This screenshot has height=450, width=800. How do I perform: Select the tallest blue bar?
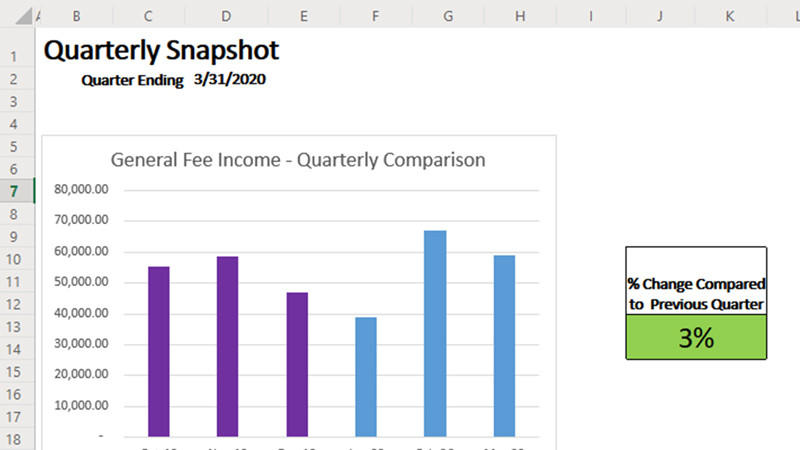click(435, 334)
